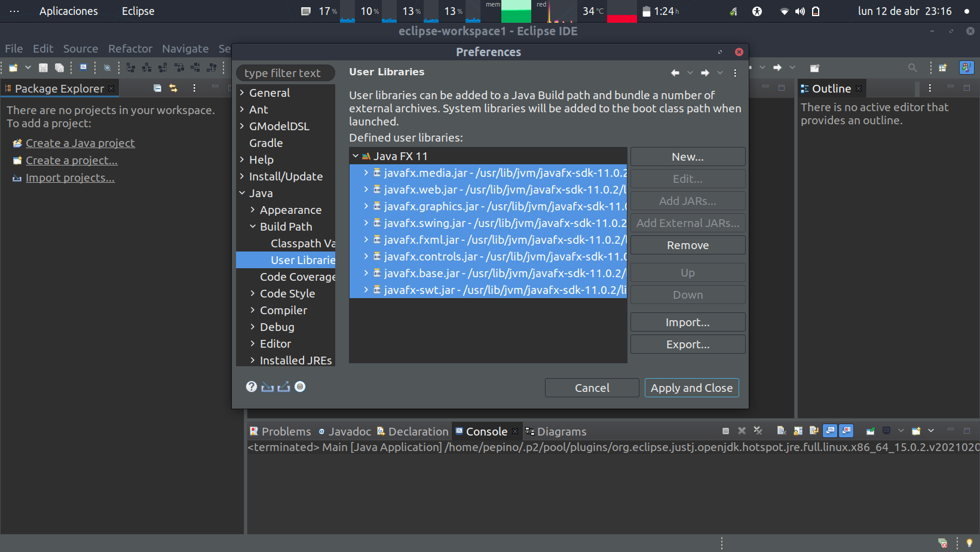Click Remove All Terminated Launches icon
Screen dimensions: 980x552
pos(758,431)
